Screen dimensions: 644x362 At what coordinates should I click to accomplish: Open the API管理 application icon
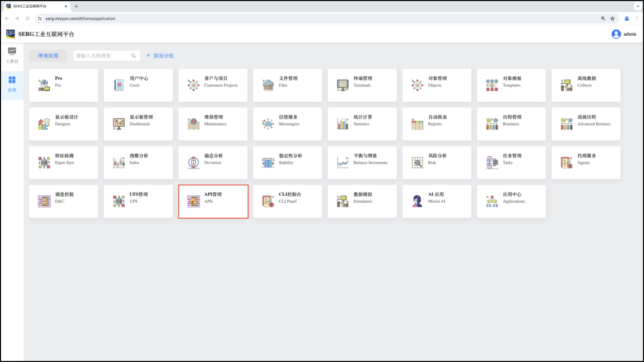coord(193,201)
